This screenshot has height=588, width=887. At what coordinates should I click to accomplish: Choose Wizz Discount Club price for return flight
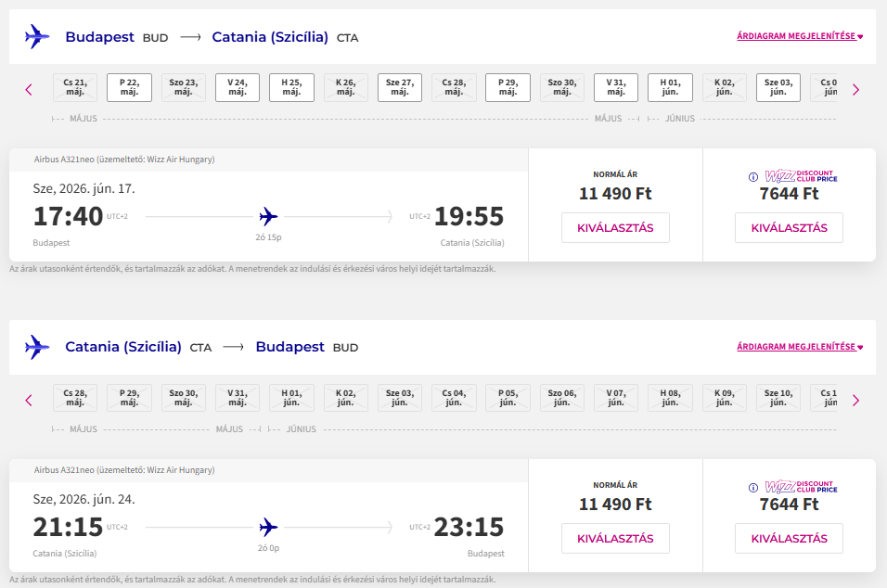789,539
